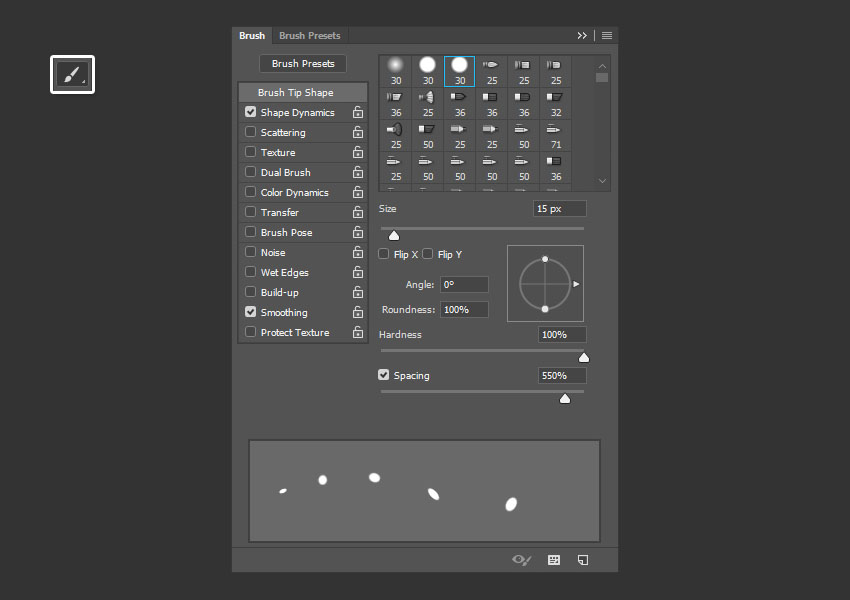Viewport: 850px width, 600px height.
Task: Enable the Protect Texture checkbox
Action: (250, 332)
